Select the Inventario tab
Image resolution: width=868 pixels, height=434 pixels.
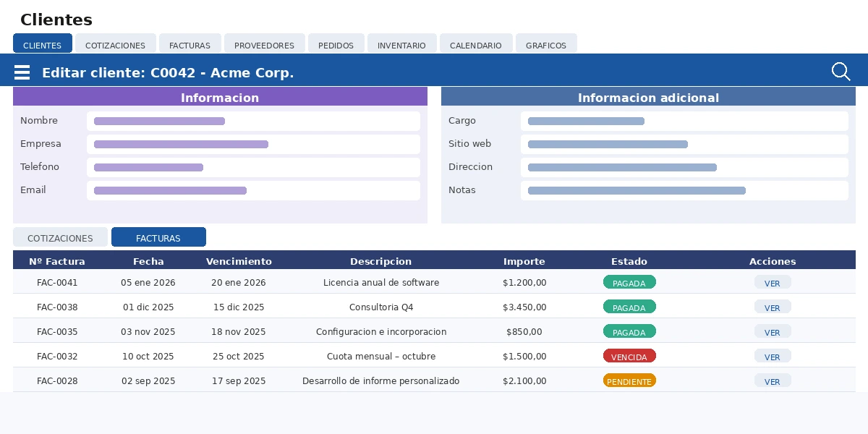(x=401, y=44)
